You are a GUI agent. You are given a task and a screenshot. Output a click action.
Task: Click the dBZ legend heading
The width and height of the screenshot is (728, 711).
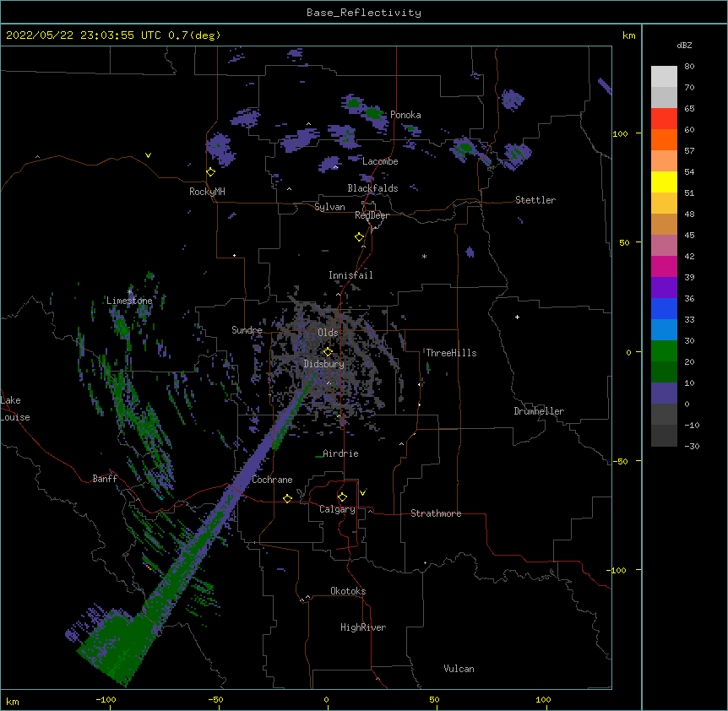[684, 46]
